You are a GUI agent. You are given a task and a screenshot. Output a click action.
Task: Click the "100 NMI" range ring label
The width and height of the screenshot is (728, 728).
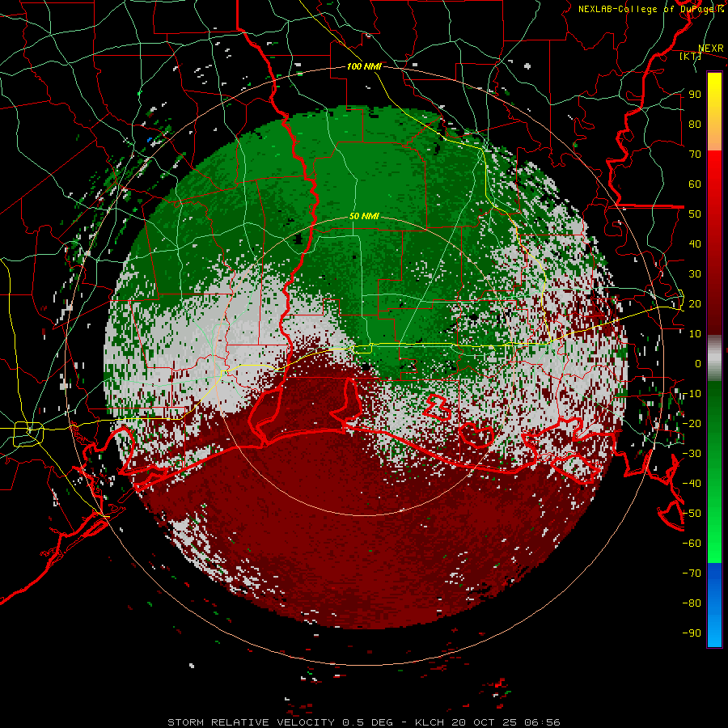[364, 67]
